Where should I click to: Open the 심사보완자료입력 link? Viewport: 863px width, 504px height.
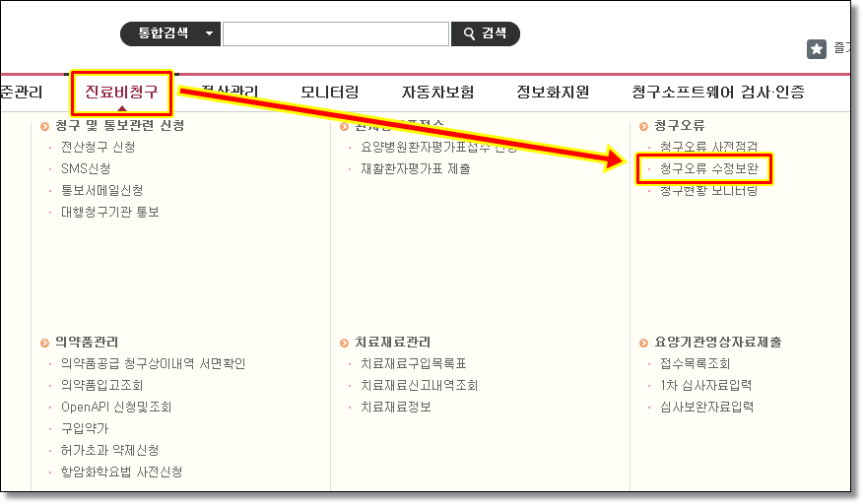pos(706,407)
